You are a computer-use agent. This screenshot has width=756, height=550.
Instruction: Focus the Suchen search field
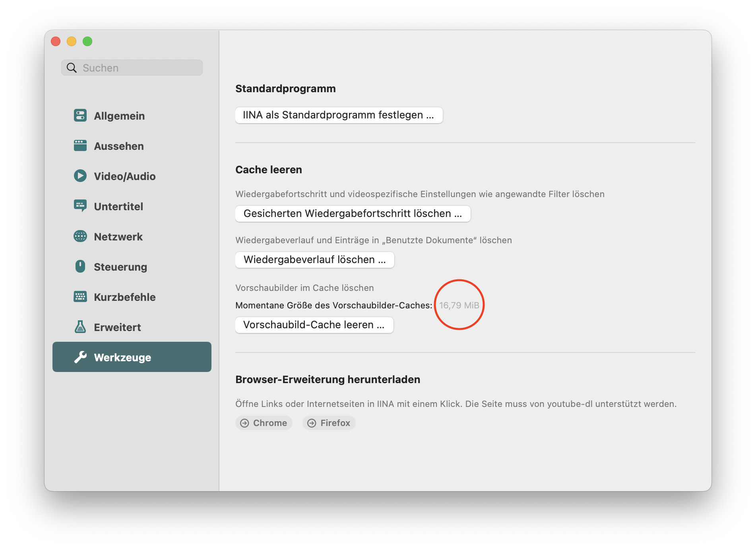click(132, 68)
